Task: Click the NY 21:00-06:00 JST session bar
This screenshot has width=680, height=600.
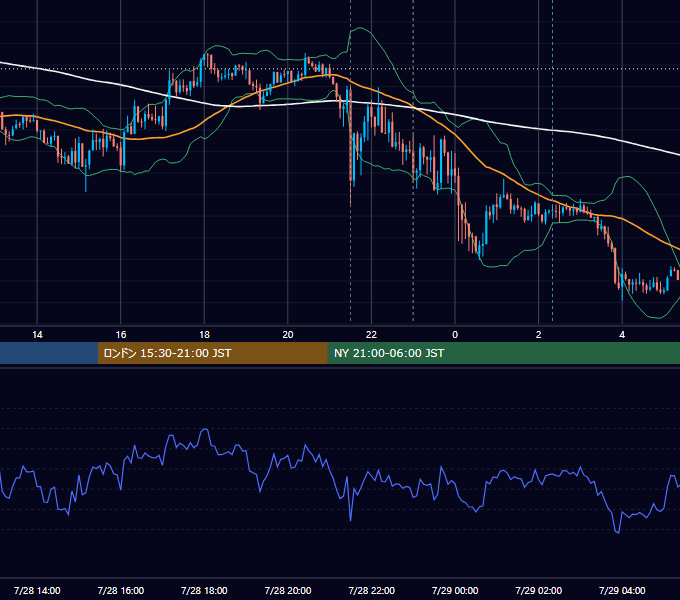Action: tap(503, 353)
